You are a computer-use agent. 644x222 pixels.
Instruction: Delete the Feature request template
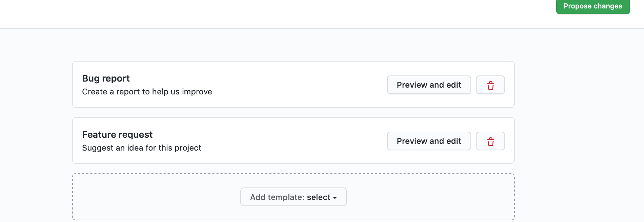(490, 141)
